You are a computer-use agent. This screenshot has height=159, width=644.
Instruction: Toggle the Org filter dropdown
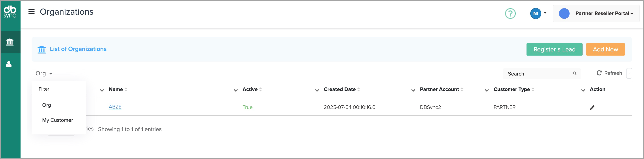coord(44,74)
